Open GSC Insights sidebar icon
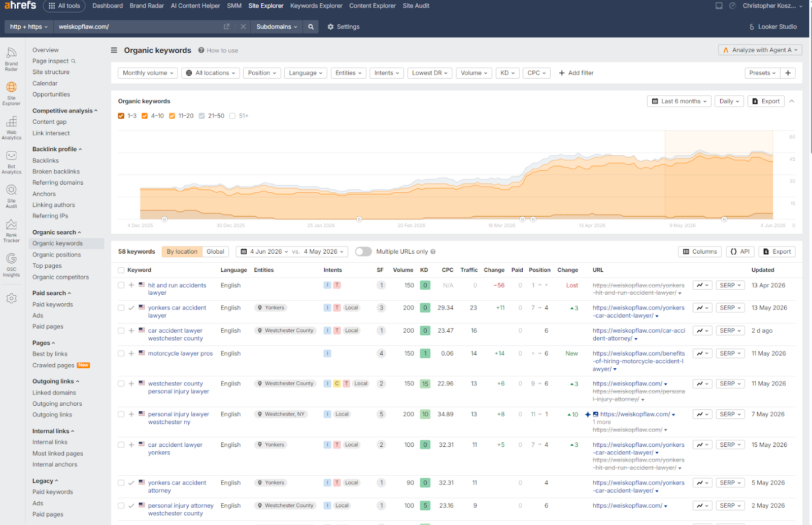The height and width of the screenshot is (525, 812). [x=11, y=265]
